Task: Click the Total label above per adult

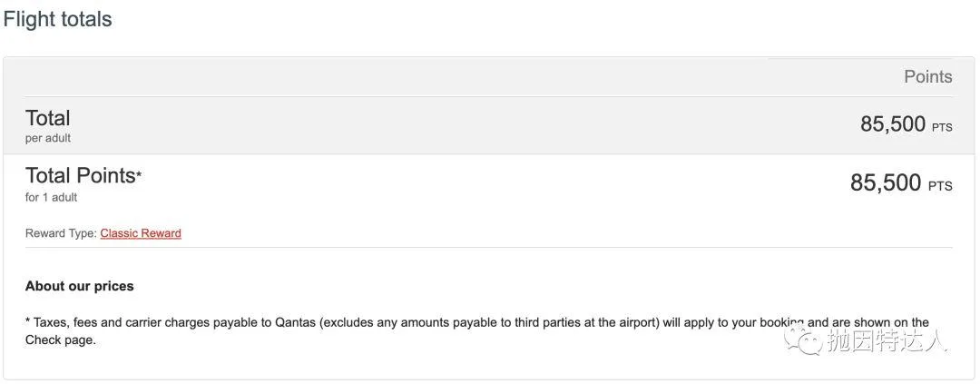Action: 48,118
